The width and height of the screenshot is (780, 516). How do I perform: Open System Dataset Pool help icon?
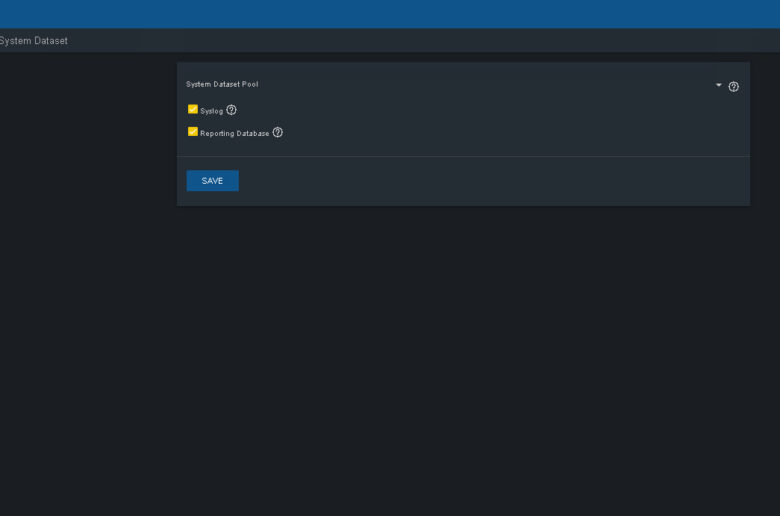tap(733, 87)
